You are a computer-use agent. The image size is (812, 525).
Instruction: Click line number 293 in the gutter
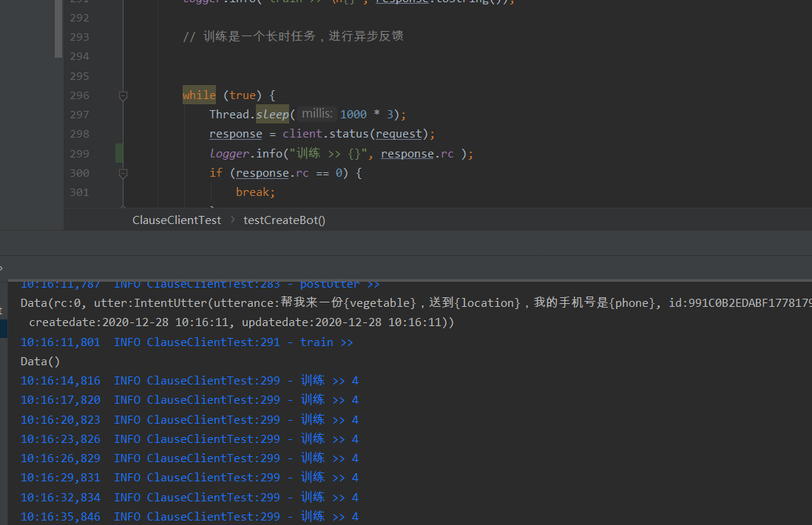[x=80, y=37]
